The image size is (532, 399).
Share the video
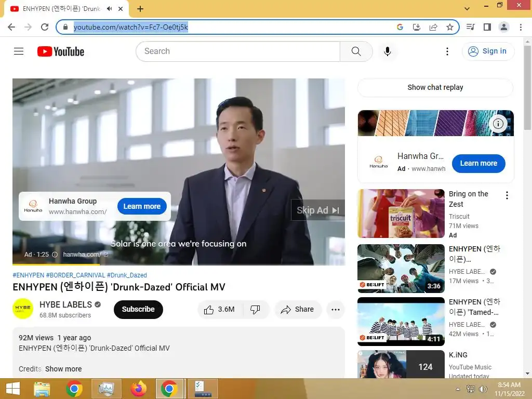coord(298,310)
